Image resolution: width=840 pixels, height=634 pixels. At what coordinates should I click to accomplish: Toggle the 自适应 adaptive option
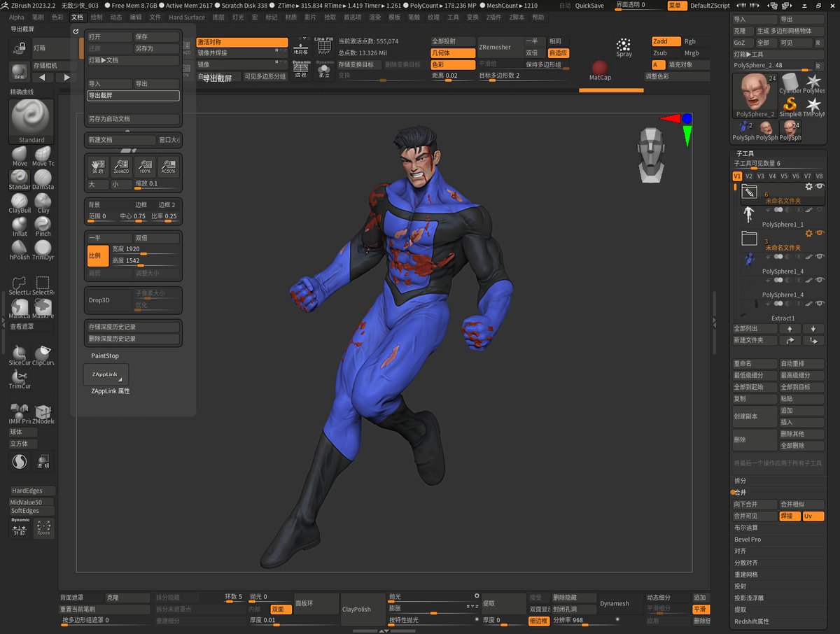tap(559, 53)
